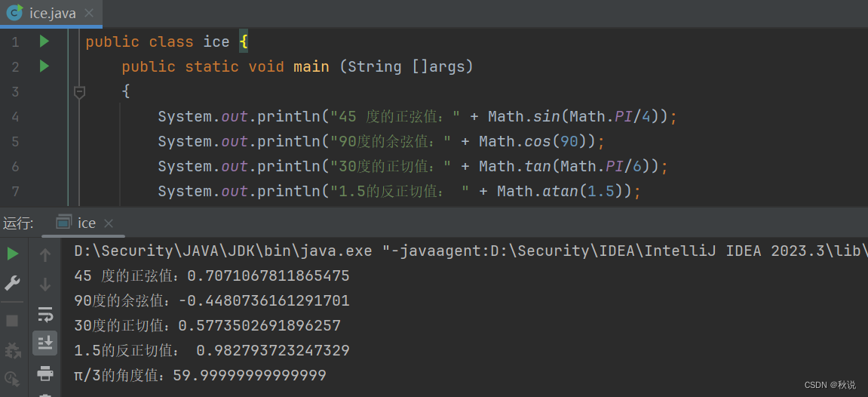Open run configuration via wrench icon
Screen dimensions: 868x397
12,284
